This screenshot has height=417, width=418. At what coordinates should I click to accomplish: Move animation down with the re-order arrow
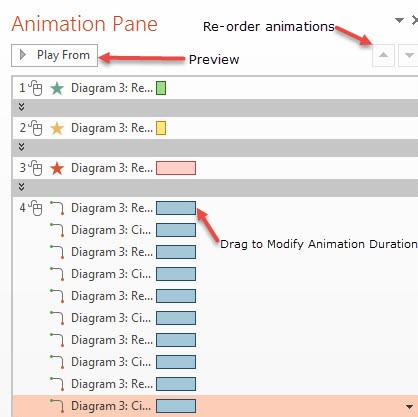coord(409,55)
